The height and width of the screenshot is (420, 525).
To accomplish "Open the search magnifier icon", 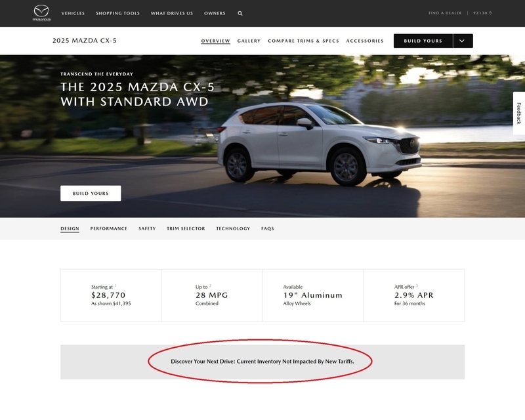I will pos(240,13).
